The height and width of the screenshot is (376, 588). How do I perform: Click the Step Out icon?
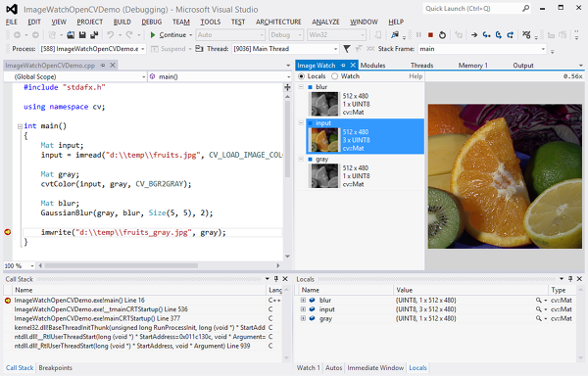pyautogui.click(x=511, y=35)
